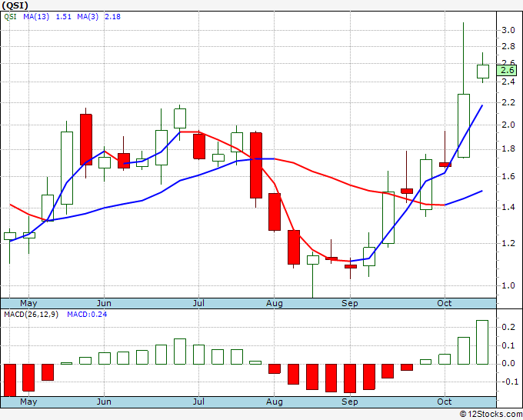This screenshot has height=420, width=523.
Task: Click the large red candle in late May
Action: click(86, 139)
